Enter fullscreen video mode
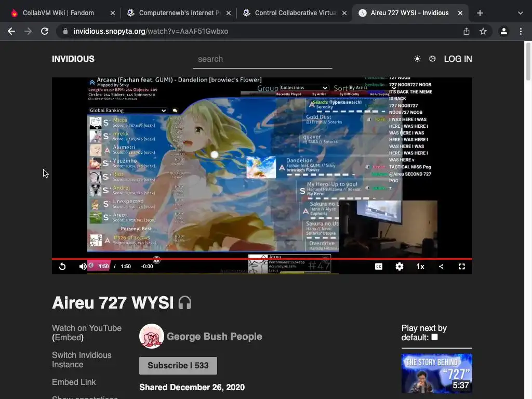This screenshot has height=399, width=532. tap(462, 267)
